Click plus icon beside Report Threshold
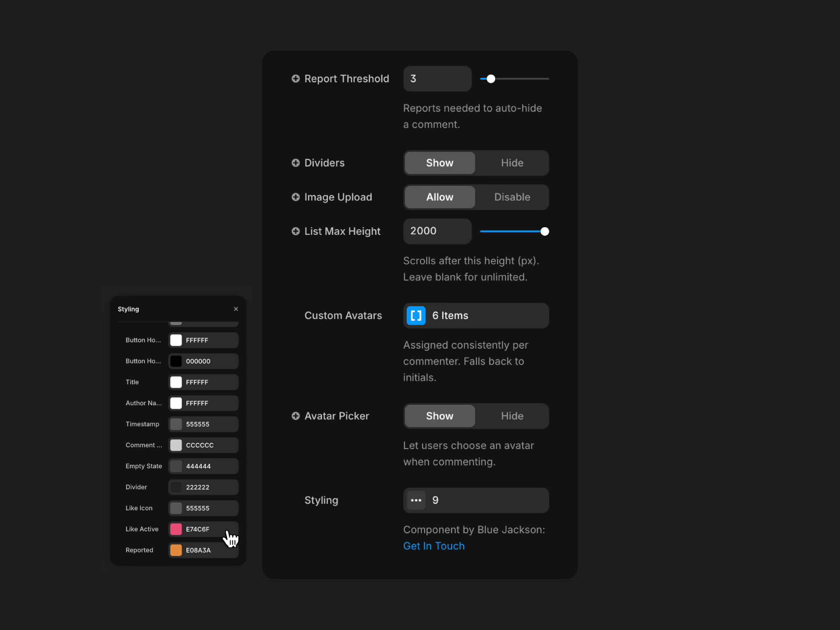This screenshot has width=840, height=630. coord(296,79)
